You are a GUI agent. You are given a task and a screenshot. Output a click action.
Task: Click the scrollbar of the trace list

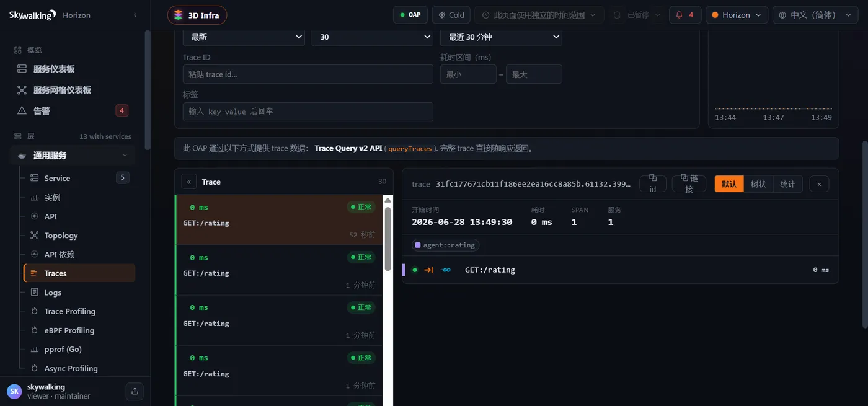click(x=387, y=239)
